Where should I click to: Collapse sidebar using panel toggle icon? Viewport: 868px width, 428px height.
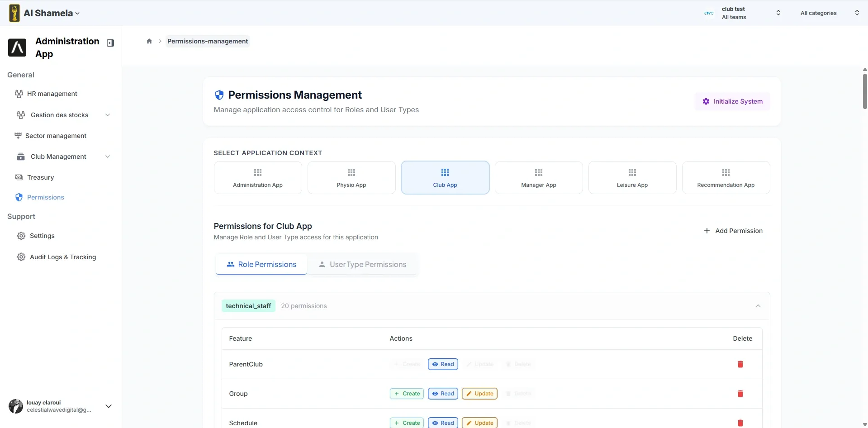110,43
